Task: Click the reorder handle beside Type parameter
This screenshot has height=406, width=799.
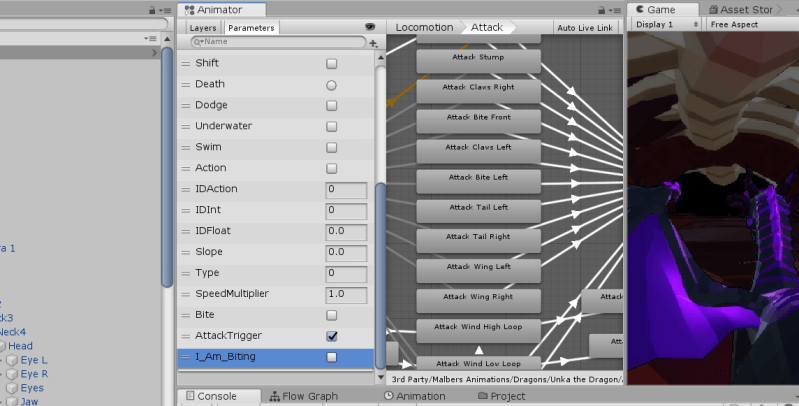Action: point(185,274)
